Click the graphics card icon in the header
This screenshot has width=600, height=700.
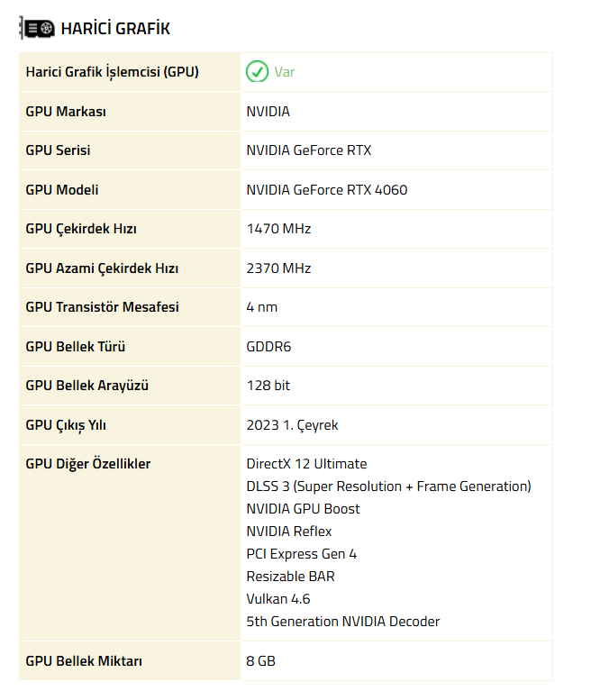pos(37,29)
